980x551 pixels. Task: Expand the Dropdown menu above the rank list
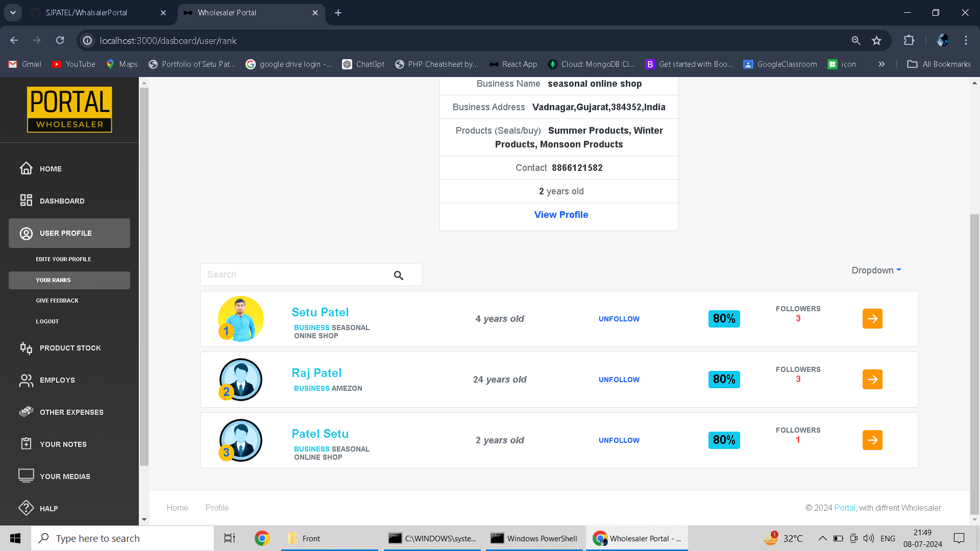coord(876,270)
